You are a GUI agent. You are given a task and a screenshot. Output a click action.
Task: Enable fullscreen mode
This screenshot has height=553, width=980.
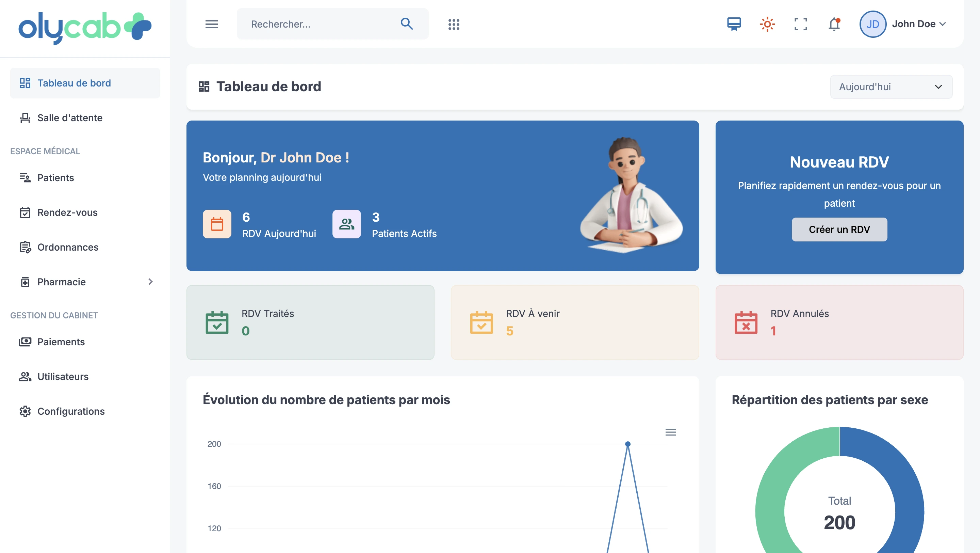coord(801,24)
